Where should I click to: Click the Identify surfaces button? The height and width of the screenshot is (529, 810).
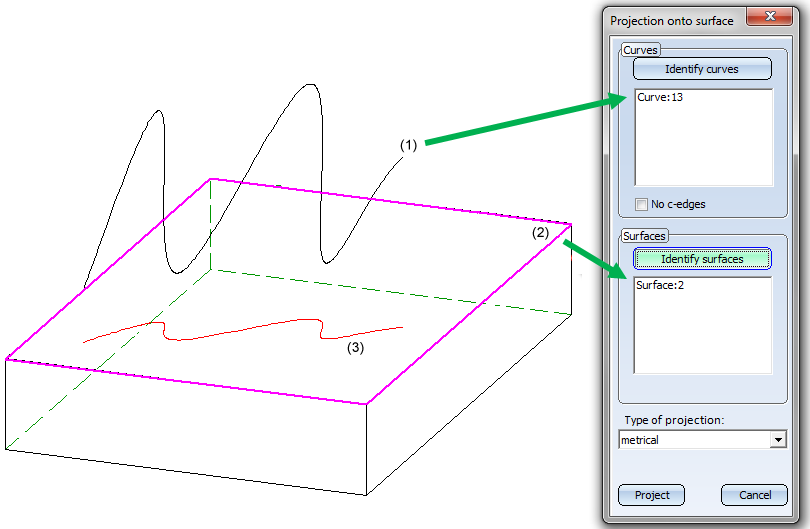(702, 259)
